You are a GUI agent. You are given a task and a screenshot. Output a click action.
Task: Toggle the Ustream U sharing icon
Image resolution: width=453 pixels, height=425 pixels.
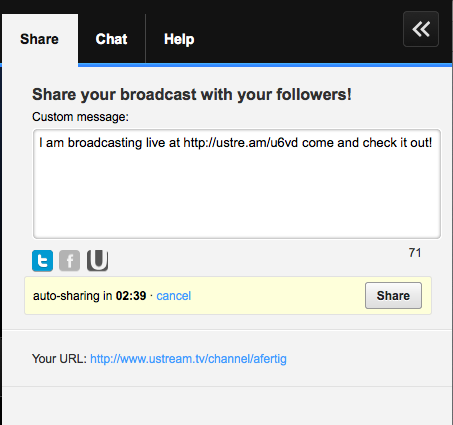[x=97, y=261]
